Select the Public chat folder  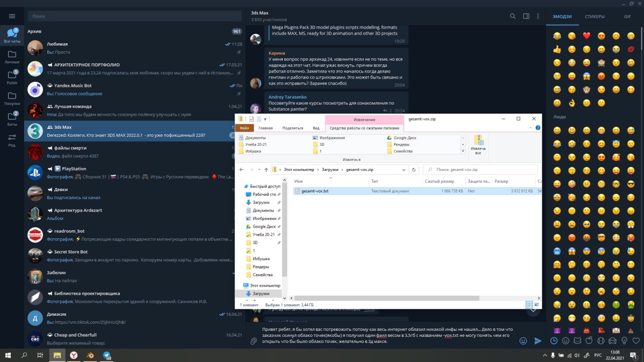pyautogui.click(x=12, y=77)
